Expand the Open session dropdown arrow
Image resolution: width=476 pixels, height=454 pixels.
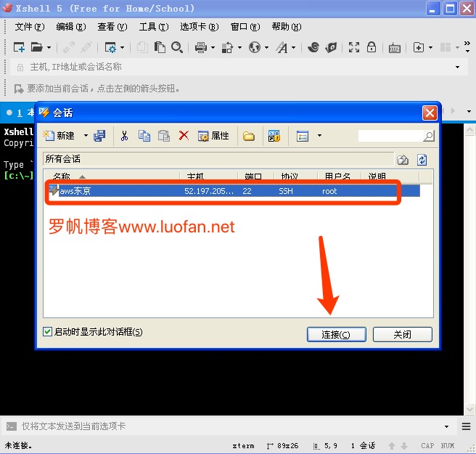coord(49,48)
